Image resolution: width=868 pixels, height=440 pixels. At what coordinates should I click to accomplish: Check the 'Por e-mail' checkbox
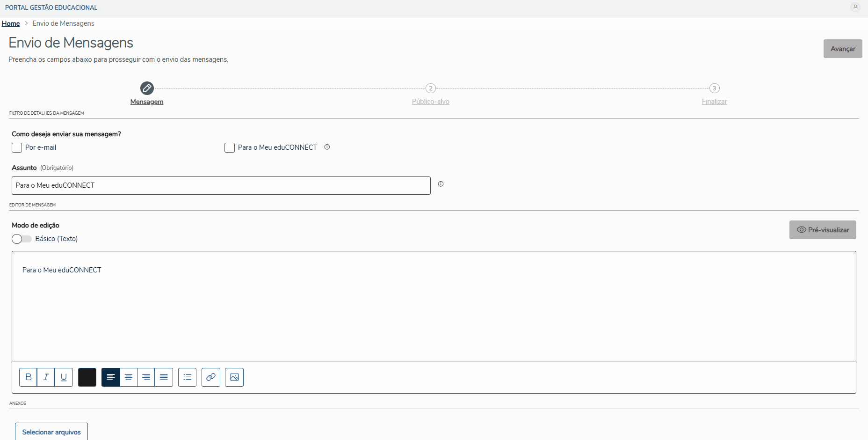(17, 148)
